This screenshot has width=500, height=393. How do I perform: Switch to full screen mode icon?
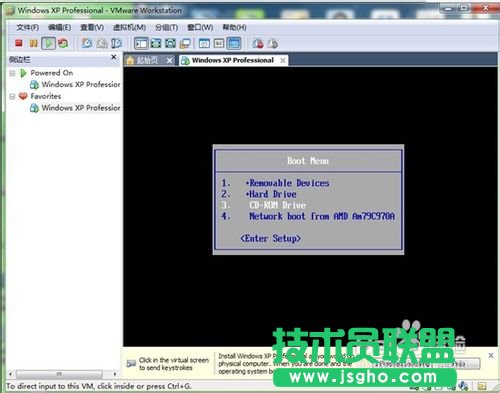coord(156,43)
